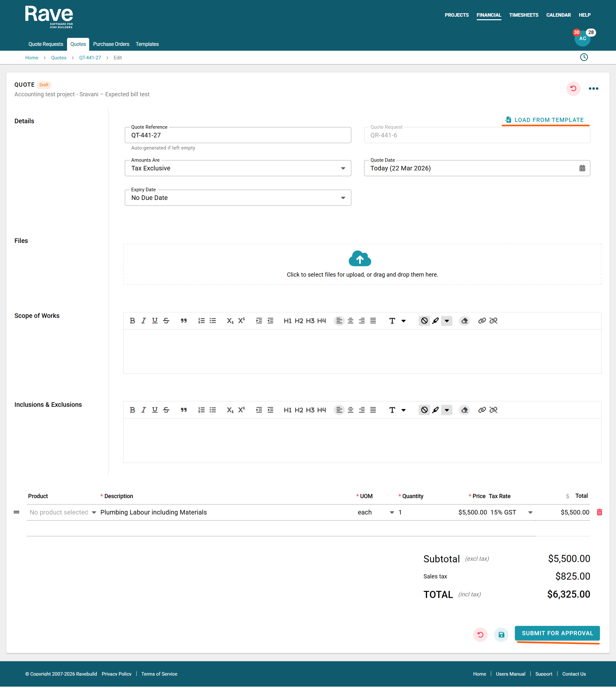This screenshot has height=688, width=616.
Task: Open highlight color picker in Scope toolbar
Action: (x=447, y=321)
